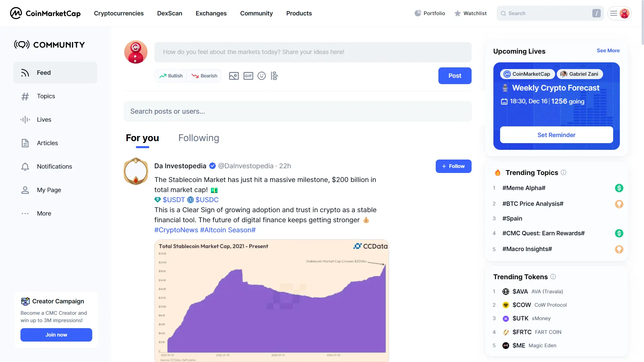
Task: Click the emoji icon in post editor
Action: (x=261, y=75)
